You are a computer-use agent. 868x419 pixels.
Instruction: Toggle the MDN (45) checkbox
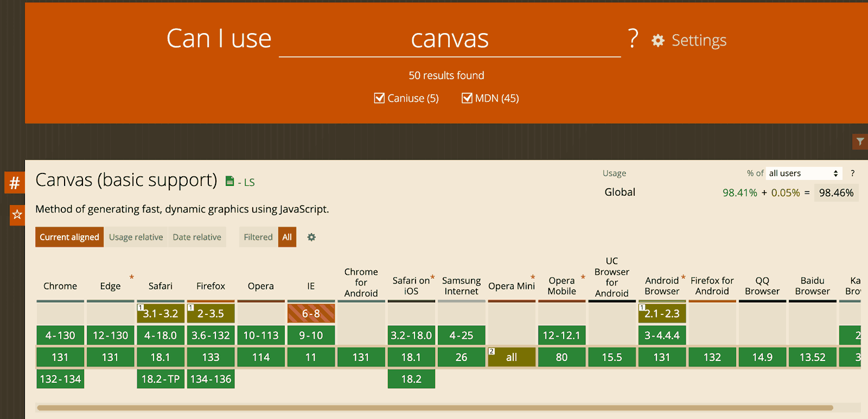(467, 98)
